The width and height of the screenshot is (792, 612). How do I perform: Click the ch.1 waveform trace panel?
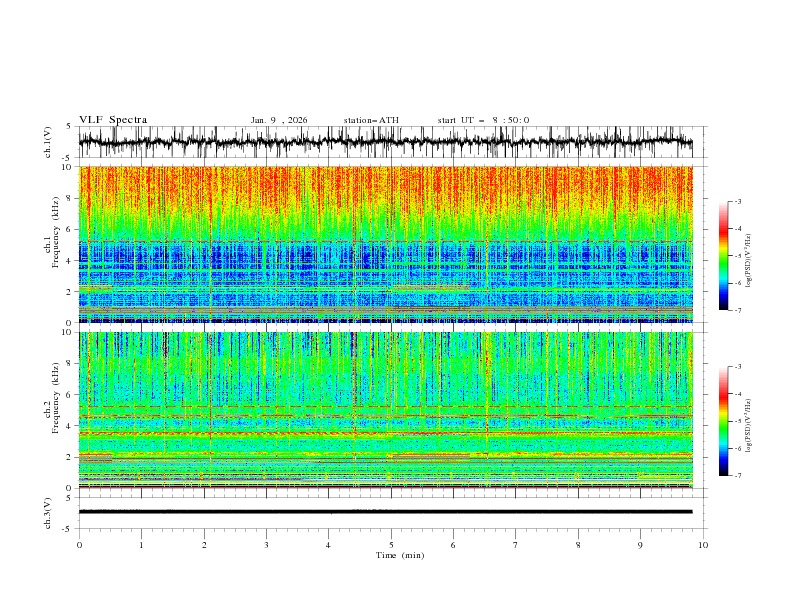coord(392,142)
